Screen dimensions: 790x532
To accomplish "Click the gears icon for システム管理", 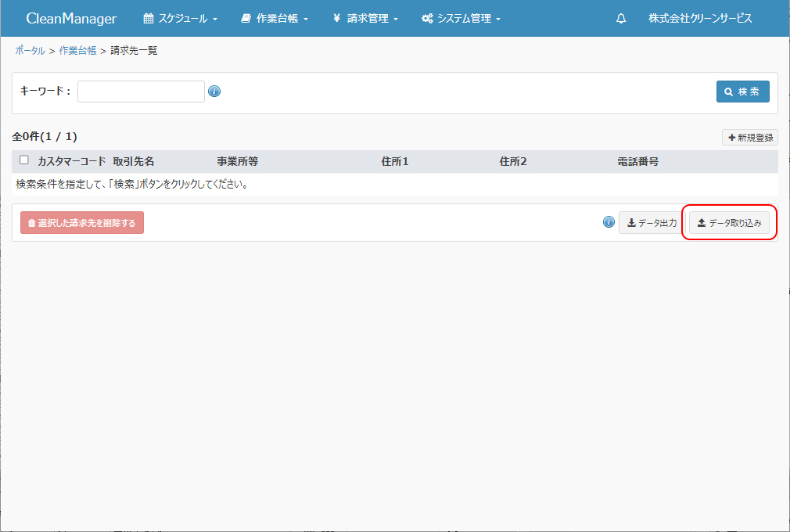I will 427,19.
